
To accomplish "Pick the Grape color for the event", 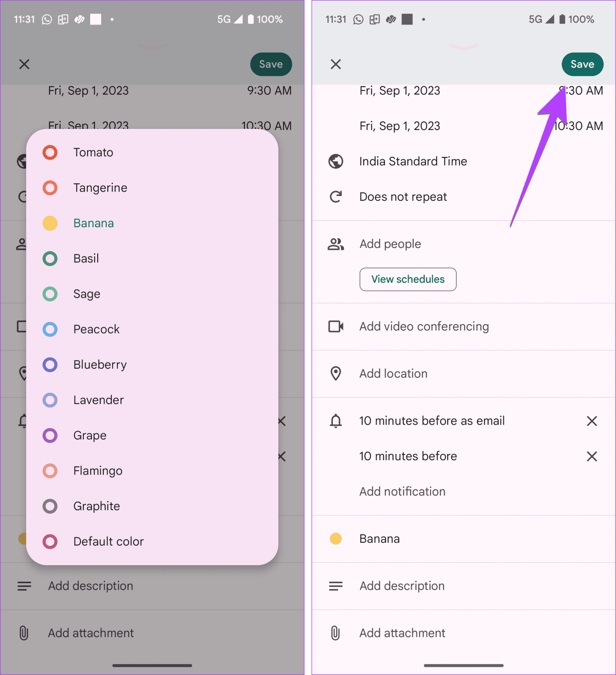I will pyautogui.click(x=90, y=435).
